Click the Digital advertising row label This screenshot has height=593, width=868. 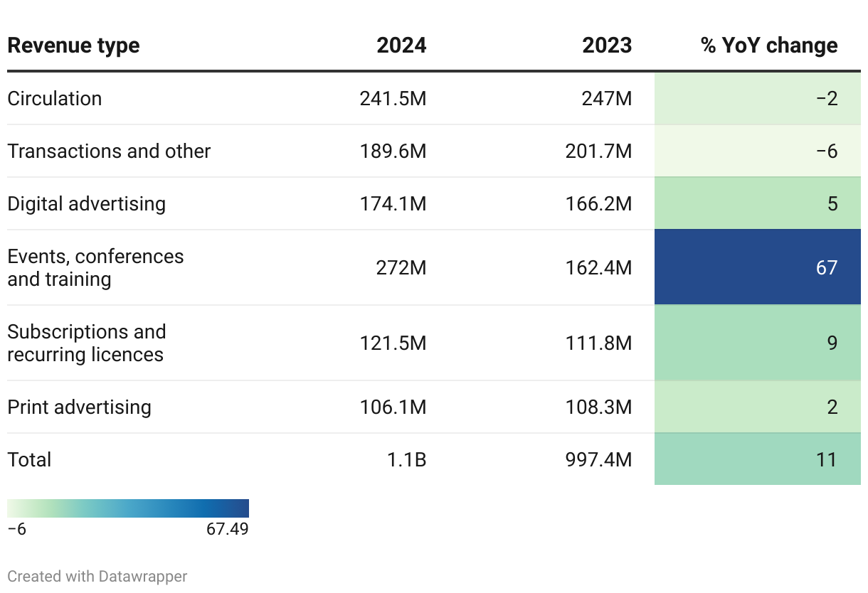pos(86,203)
